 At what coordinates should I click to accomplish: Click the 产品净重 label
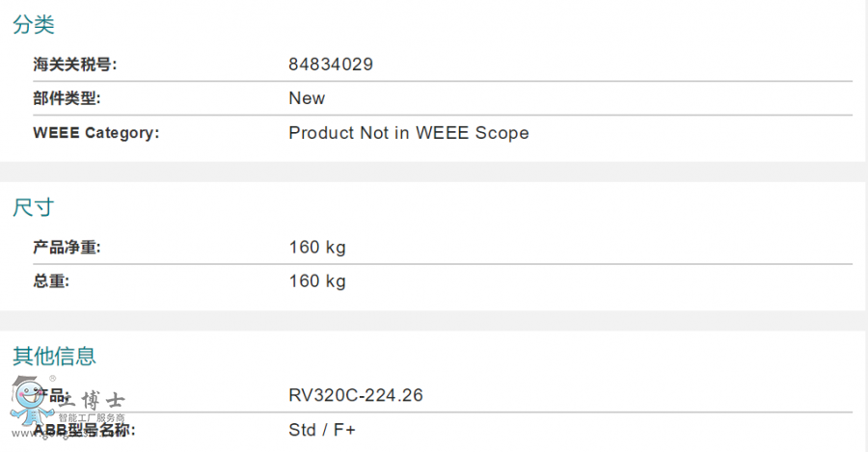pyautogui.click(x=67, y=248)
